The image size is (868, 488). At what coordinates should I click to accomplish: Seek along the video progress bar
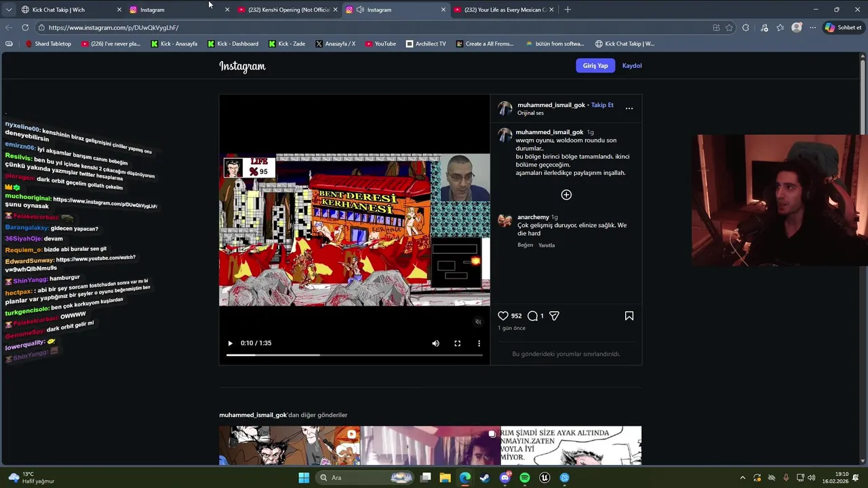click(354, 354)
